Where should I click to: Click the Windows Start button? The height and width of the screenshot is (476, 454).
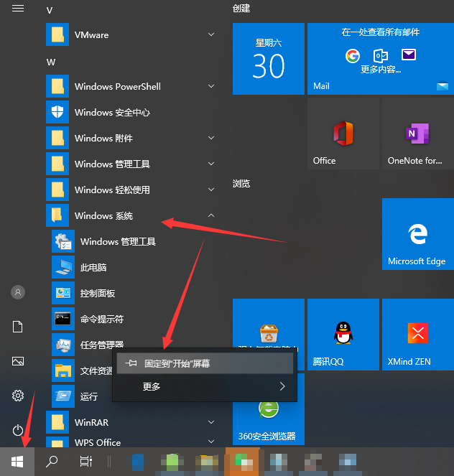coord(17,462)
